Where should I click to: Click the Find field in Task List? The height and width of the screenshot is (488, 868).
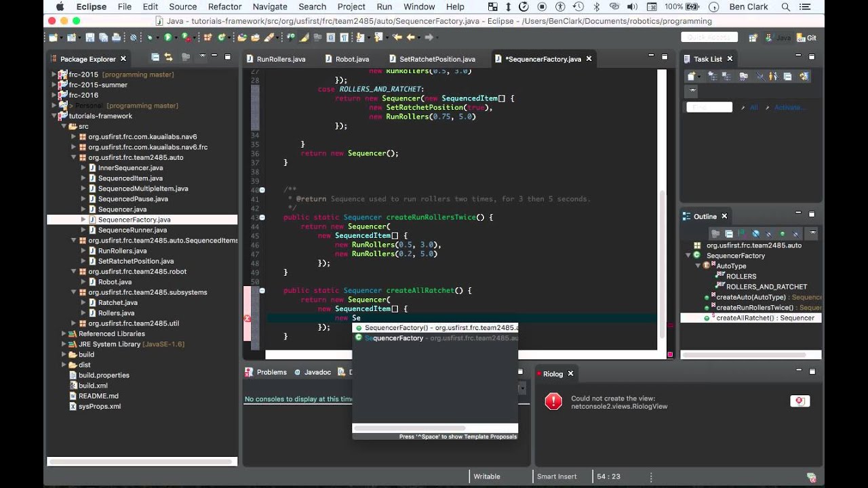tap(709, 107)
